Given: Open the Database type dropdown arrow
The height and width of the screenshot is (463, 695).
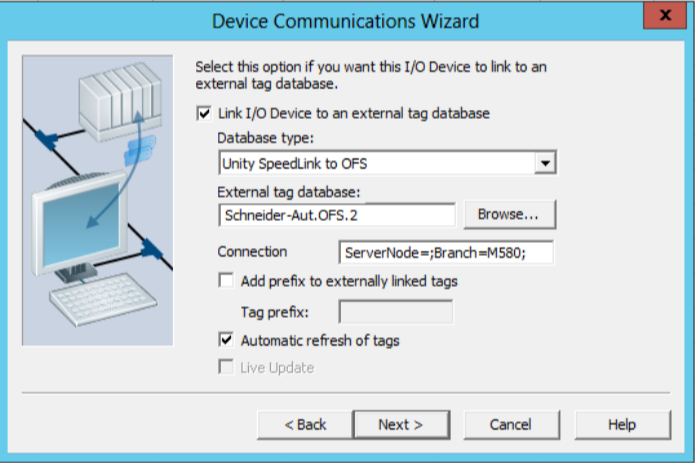Looking at the screenshot, I should pyautogui.click(x=545, y=163).
